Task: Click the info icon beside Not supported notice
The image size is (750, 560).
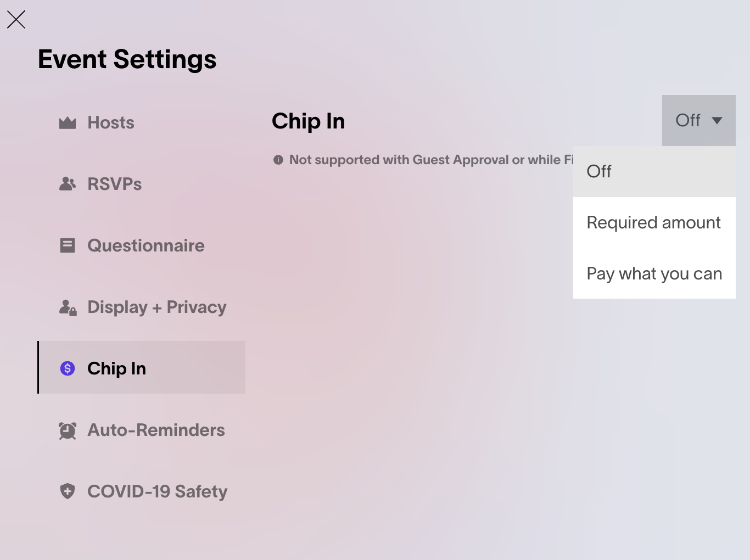Action: 278,160
